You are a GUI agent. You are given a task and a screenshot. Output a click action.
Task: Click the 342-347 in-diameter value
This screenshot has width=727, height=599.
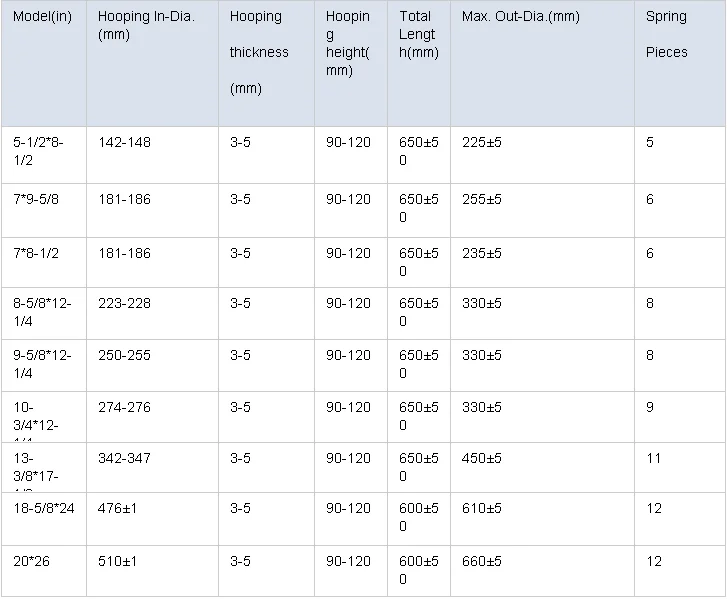click(x=124, y=458)
